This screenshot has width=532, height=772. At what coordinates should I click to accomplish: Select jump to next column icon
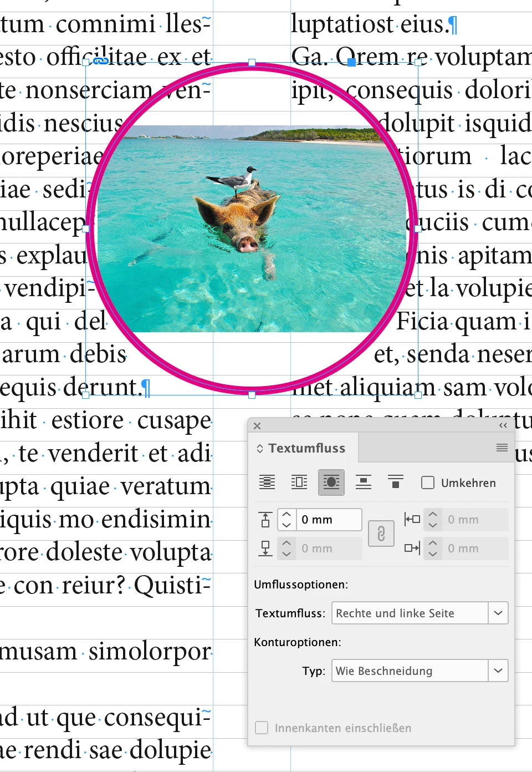tap(396, 482)
